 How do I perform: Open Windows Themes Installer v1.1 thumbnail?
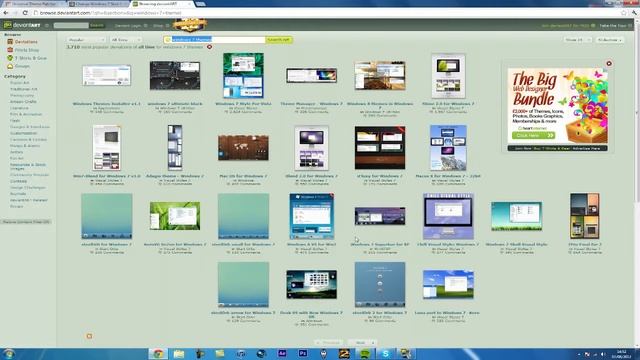[x=107, y=76]
